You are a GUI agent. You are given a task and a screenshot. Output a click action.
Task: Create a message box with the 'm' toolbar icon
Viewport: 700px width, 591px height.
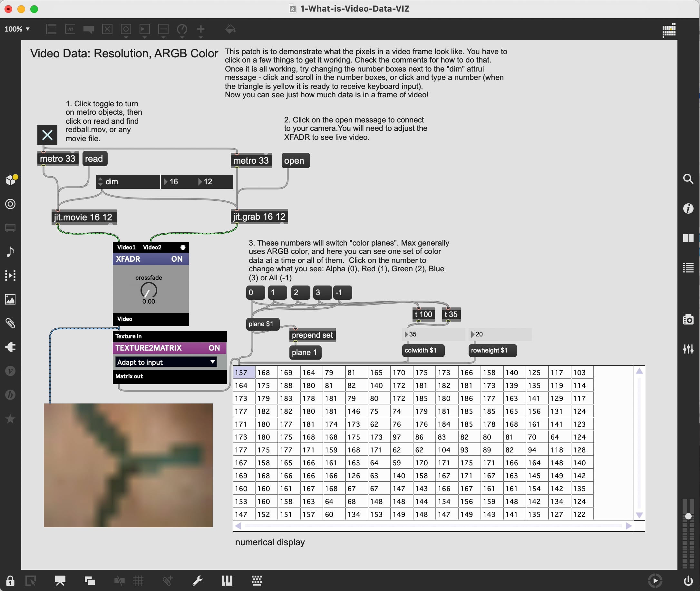70,29
